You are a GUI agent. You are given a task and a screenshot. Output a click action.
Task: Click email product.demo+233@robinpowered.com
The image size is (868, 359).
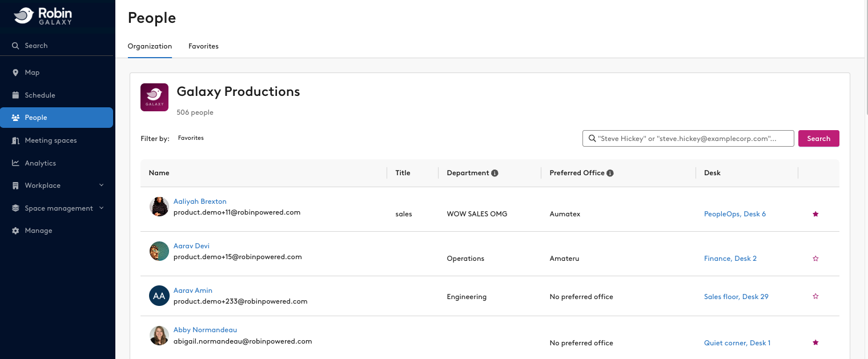240,301
